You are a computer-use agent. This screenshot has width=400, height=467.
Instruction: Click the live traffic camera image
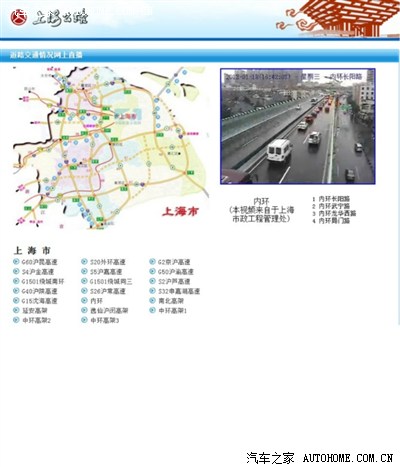click(x=298, y=126)
